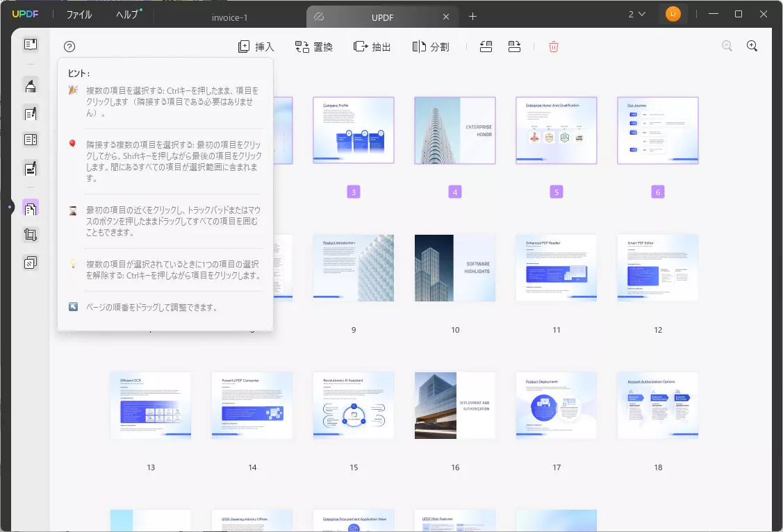The width and height of the screenshot is (783, 532).
Task: Select page 13 Efficient OCR thumbnail
Action: tap(150, 405)
